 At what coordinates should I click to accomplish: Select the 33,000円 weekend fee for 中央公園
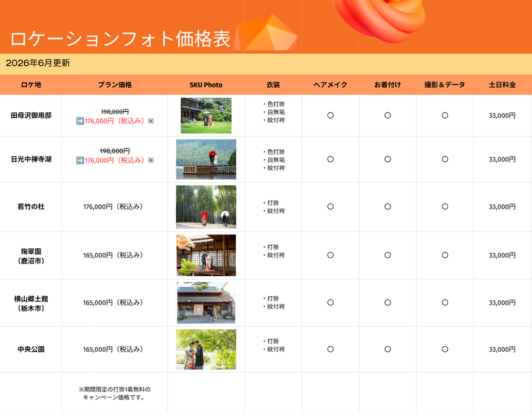502,349
